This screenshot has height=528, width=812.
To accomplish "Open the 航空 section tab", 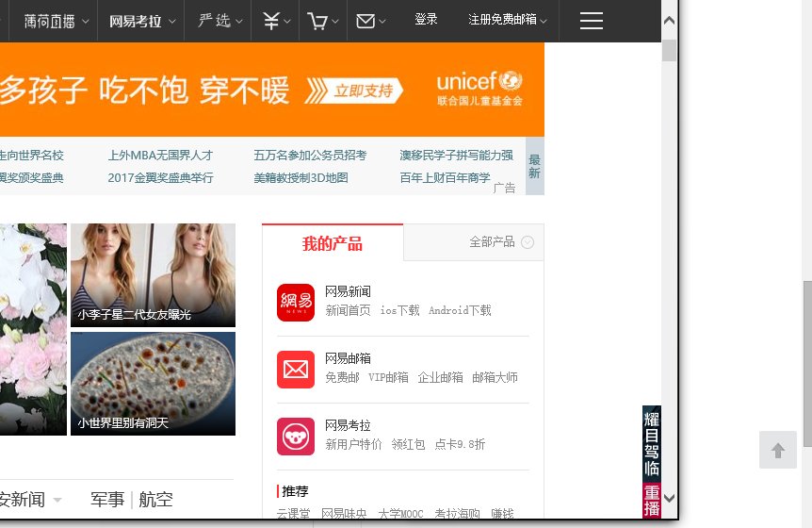I will 155,500.
